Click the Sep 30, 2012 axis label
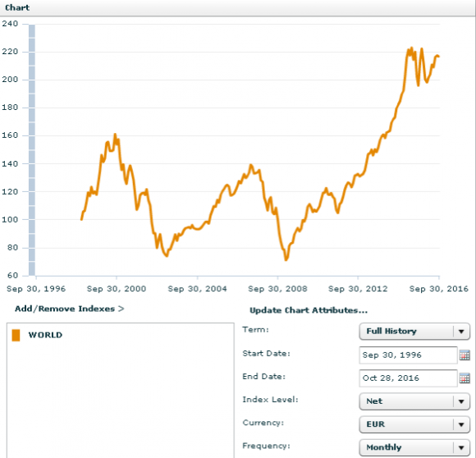The image size is (476, 458). click(x=358, y=289)
